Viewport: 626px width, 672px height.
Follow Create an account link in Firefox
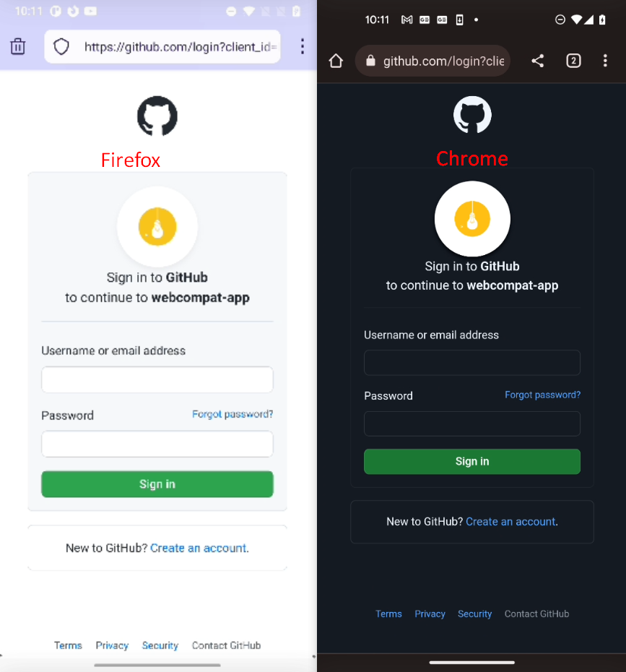(x=199, y=548)
